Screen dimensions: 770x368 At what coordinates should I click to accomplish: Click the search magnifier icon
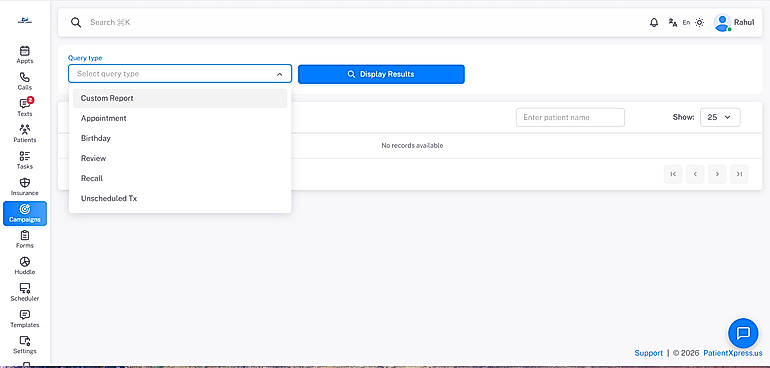[x=76, y=23]
